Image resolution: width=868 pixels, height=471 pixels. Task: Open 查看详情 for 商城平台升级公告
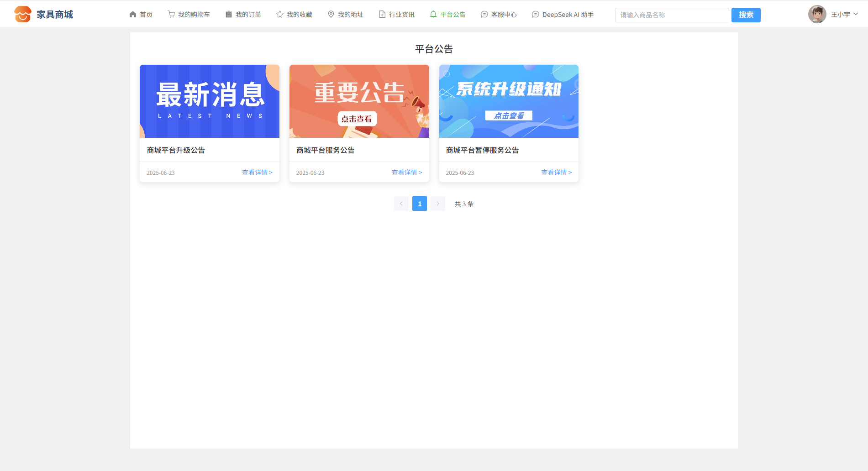pos(257,173)
